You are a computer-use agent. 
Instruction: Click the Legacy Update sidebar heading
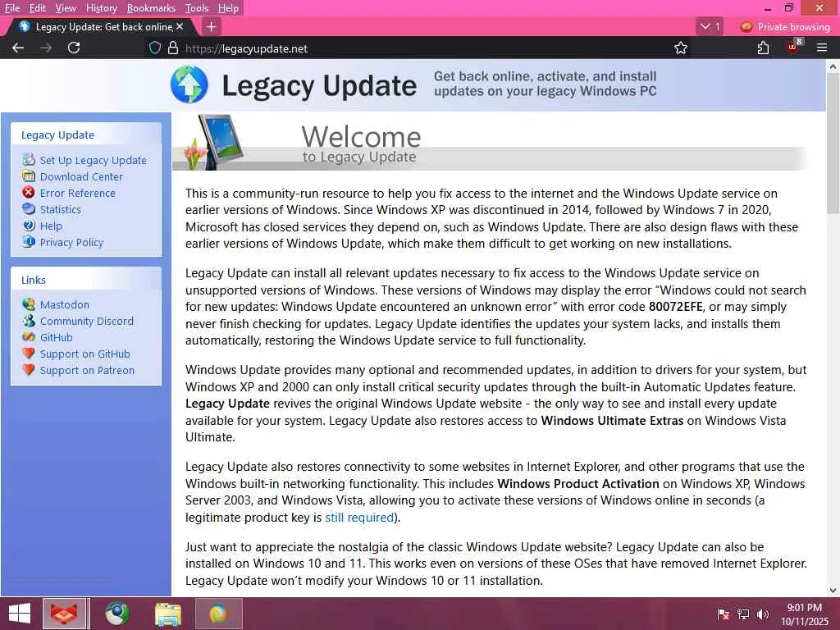(x=58, y=135)
